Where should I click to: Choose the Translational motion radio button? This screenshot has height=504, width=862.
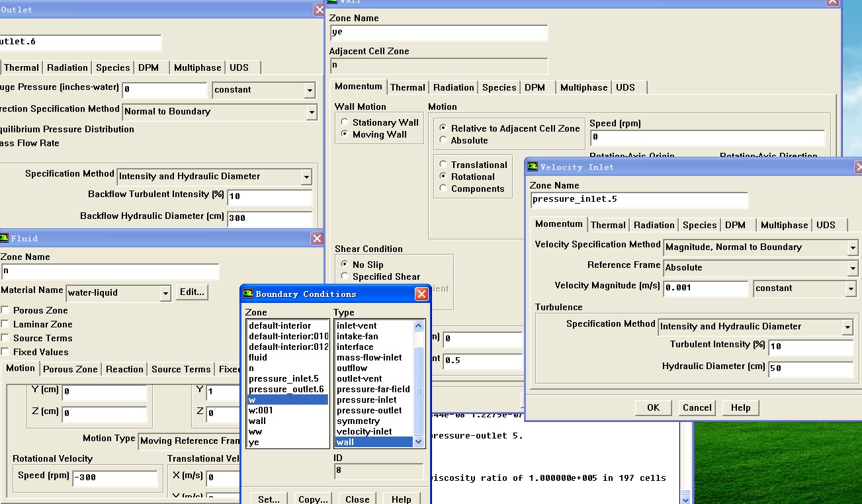443,165
